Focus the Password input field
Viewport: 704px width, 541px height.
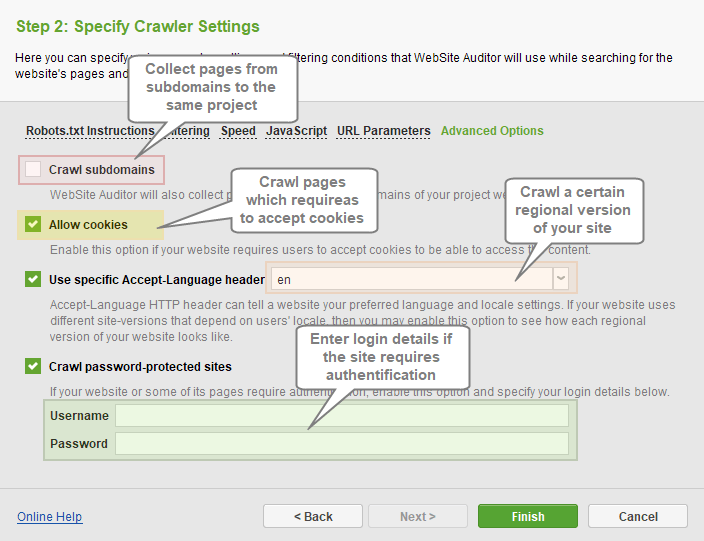point(341,443)
